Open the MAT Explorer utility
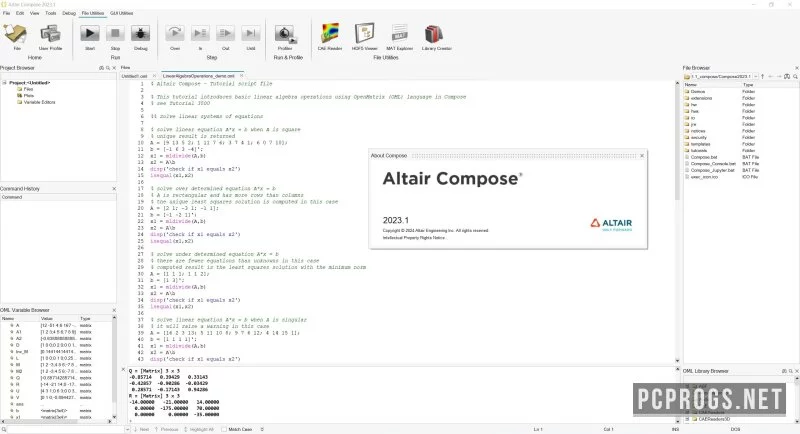800x434 pixels. tap(399, 35)
